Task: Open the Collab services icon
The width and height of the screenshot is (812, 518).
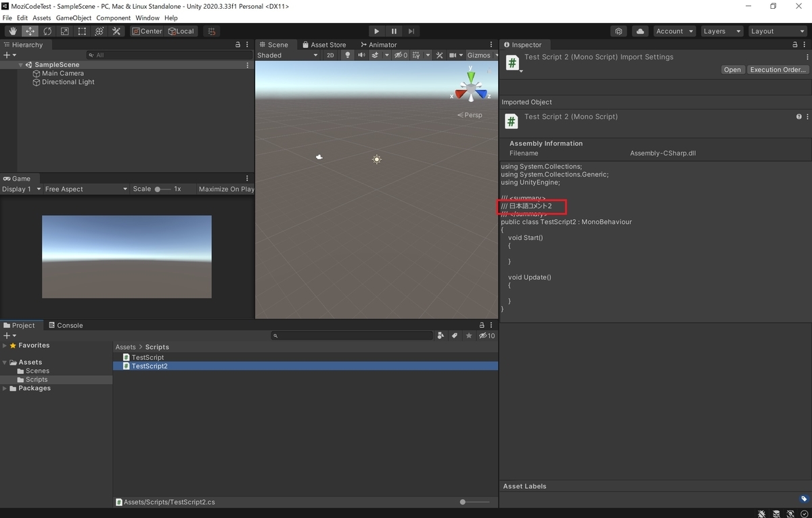Action: 618,31
